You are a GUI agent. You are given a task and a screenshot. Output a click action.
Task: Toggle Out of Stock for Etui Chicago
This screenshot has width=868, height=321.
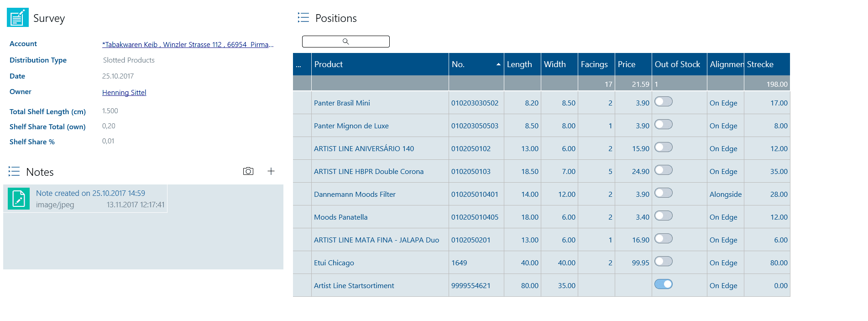(664, 261)
